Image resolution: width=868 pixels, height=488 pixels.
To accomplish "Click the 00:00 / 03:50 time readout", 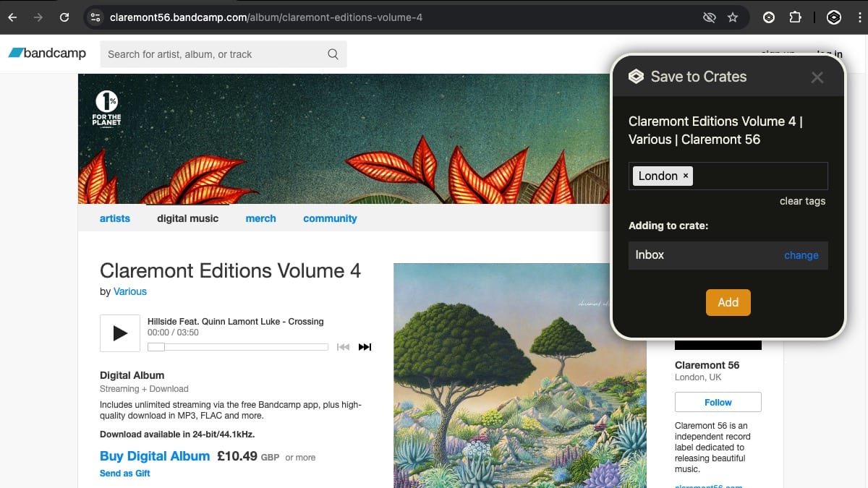I will pyautogui.click(x=173, y=333).
